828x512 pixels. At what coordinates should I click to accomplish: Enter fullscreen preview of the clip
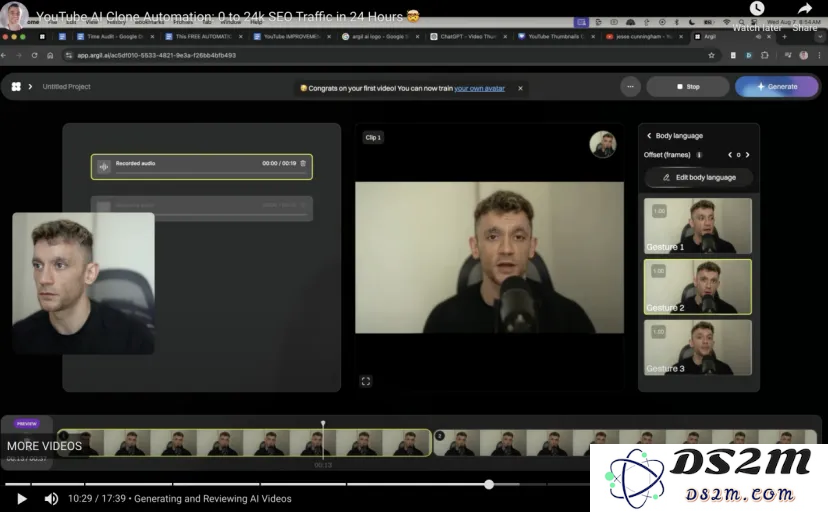coord(366,381)
